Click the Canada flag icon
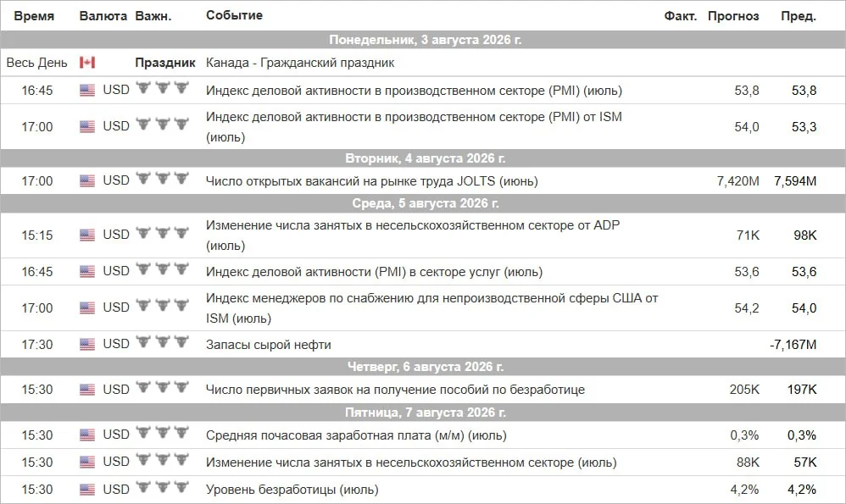Screen dimensions: 846x504 point(86,63)
